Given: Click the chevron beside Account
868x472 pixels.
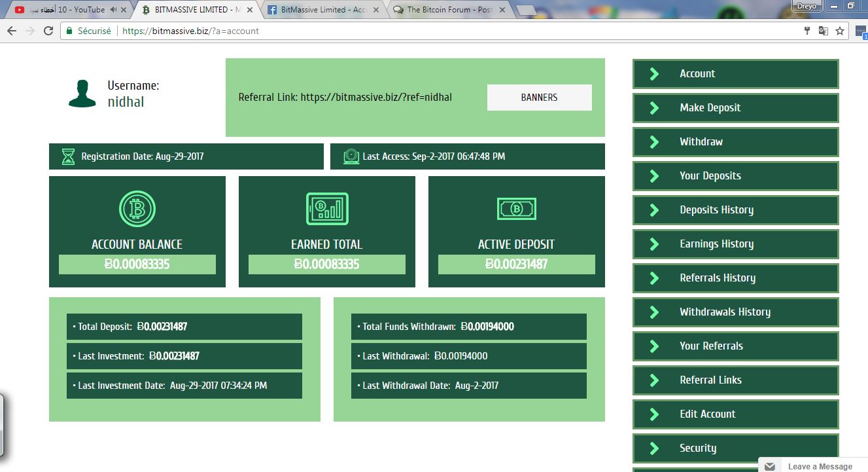Looking at the screenshot, I should click(x=654, y=74).
